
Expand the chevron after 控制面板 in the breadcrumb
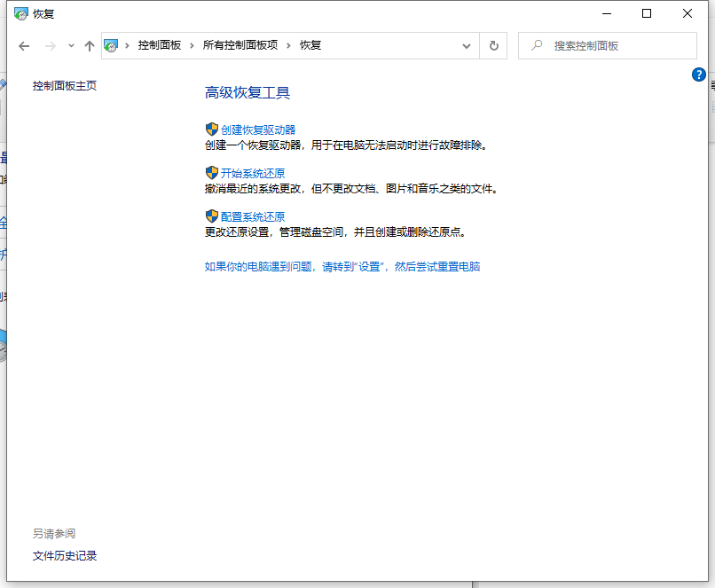click(x=192, y=45)
